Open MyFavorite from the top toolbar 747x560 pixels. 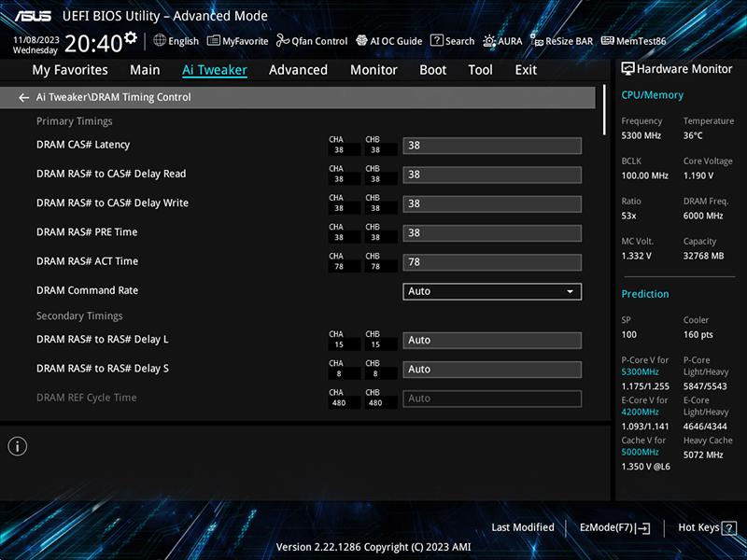pyautogui.click(x=238, y=41)
